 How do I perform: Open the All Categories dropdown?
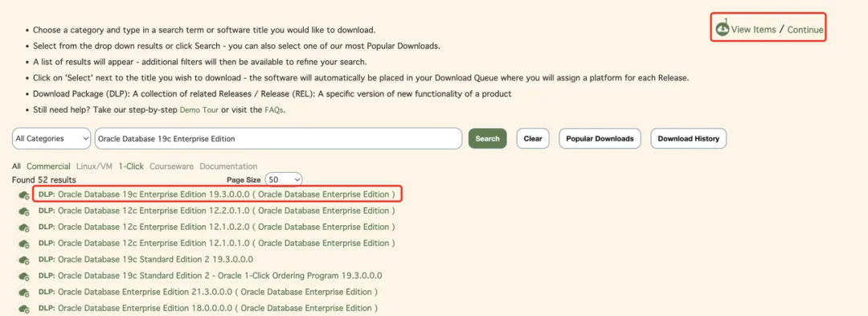(x=51, y=139)
